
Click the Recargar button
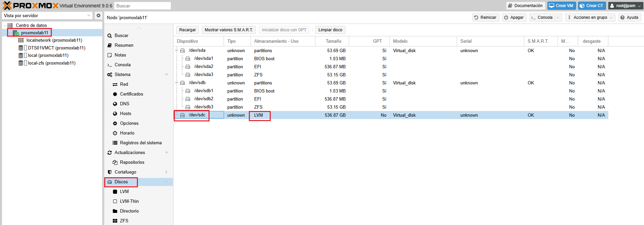(x=187, y=30)
